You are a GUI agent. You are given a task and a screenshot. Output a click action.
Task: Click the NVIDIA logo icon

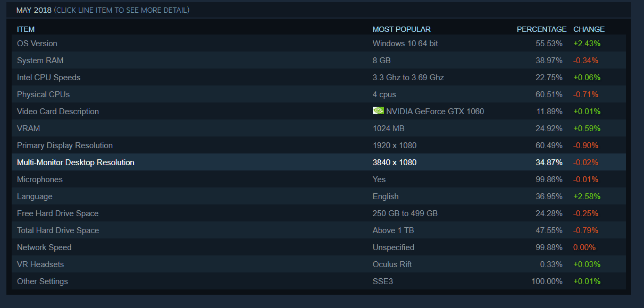(378, 111)
